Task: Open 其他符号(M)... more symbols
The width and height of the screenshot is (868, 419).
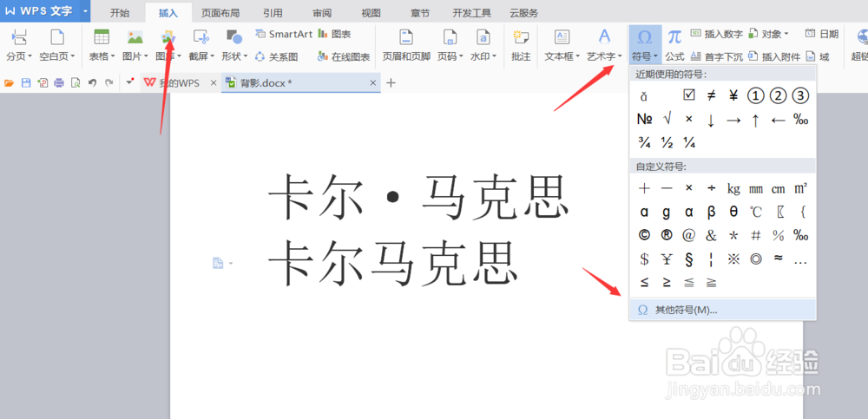Action: [722, 310]
